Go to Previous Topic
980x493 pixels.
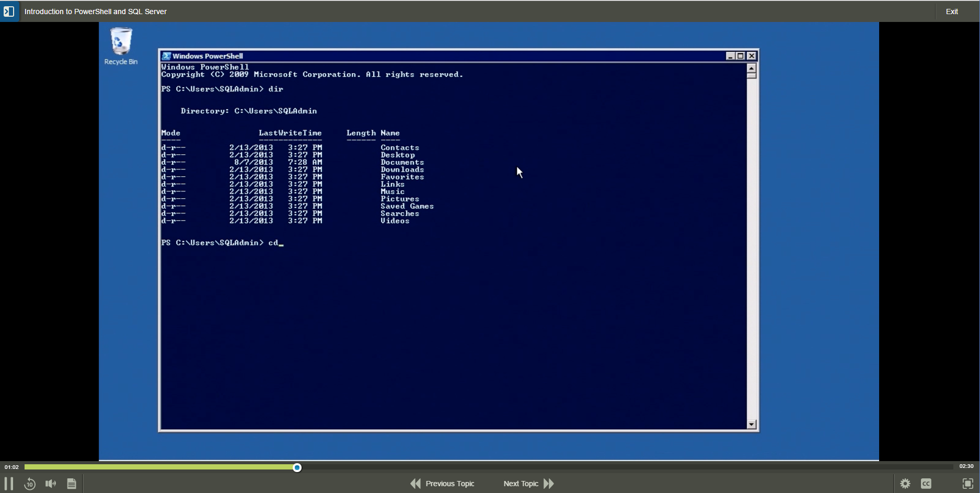[x=443, y=484]
